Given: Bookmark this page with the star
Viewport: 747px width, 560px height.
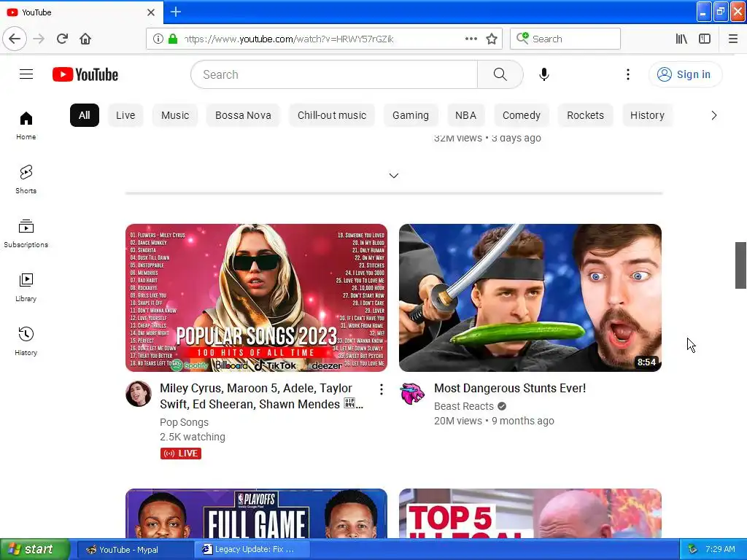Looking at the screenshot, I should coord(492,39).
